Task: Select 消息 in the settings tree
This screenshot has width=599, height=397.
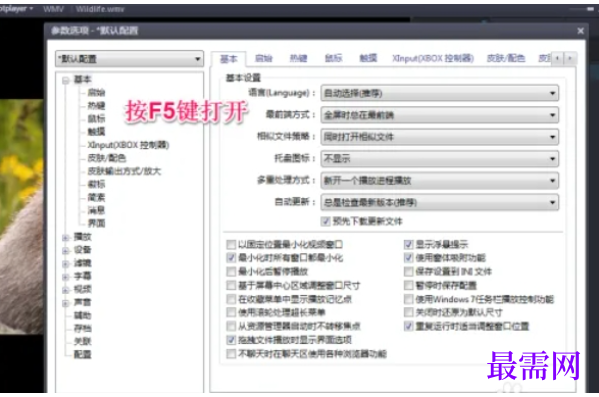Action: 96,210
